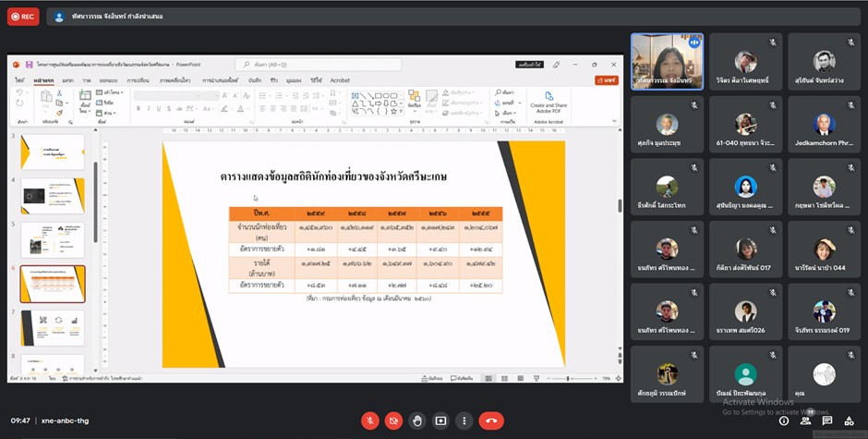Click the Create and Share Adobe PDF icon

tap(549, 98)
